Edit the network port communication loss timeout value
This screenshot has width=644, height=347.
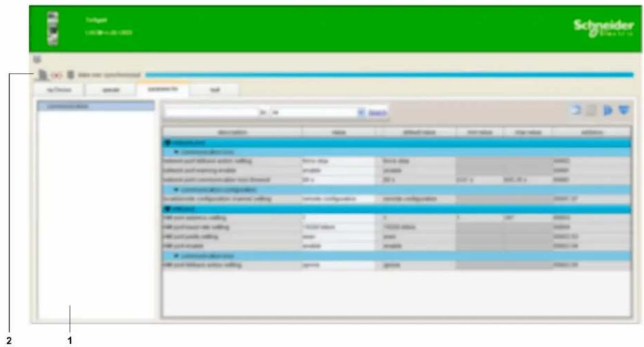[338, 180]
